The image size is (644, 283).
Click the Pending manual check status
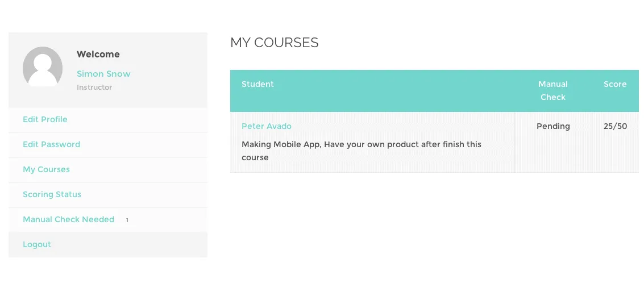coord(552,126)
